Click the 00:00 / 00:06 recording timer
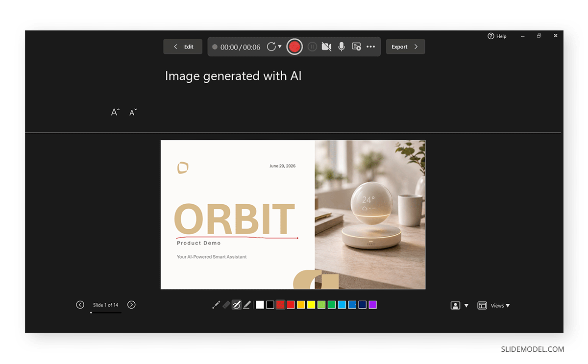This screenshot has width=588, height=364. (x=240, y=47)
